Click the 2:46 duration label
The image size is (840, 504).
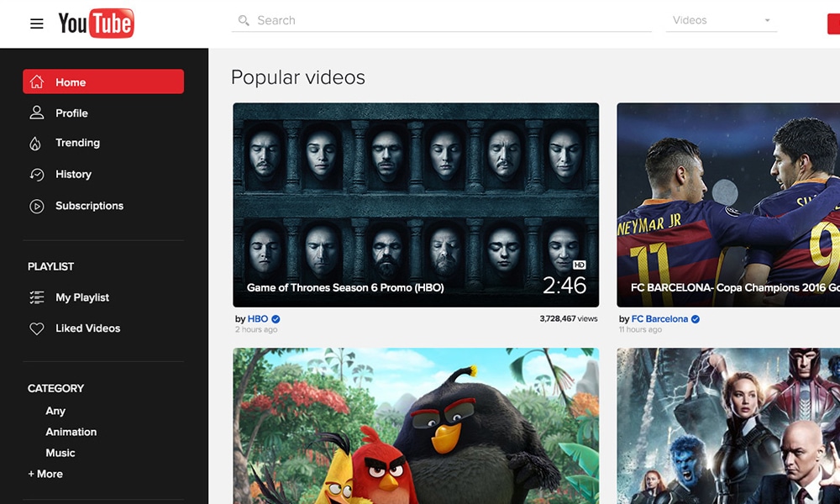564,285
